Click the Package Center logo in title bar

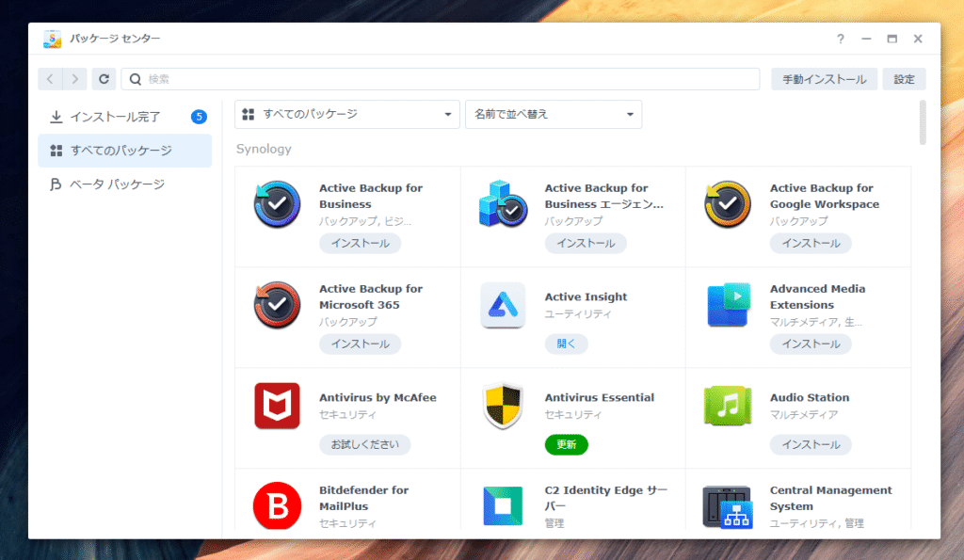click(x=53, y=39)
